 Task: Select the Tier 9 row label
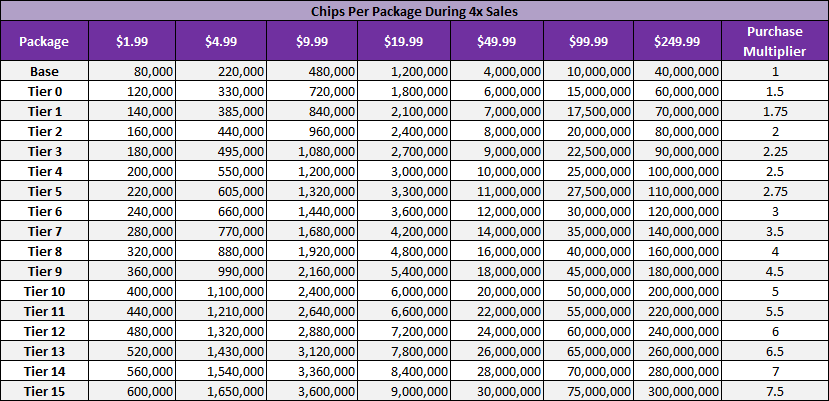[x=44, y=271]
